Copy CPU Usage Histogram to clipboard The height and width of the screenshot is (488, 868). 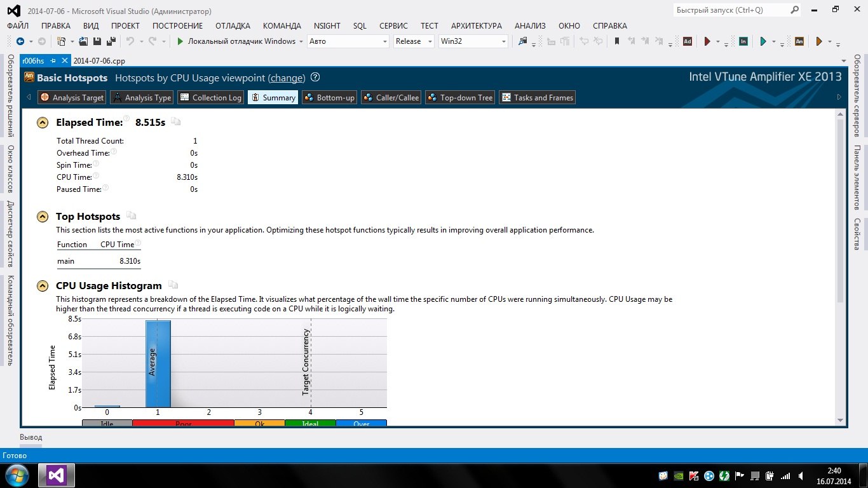tap(173, 285)
